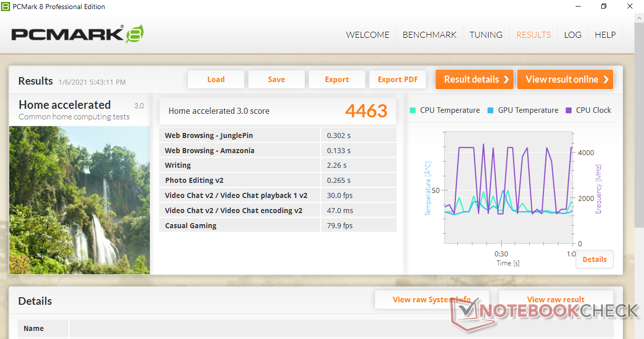
Task: Toggle the GPU Temperature legend swatch
Action: click(x=491, y=110)
